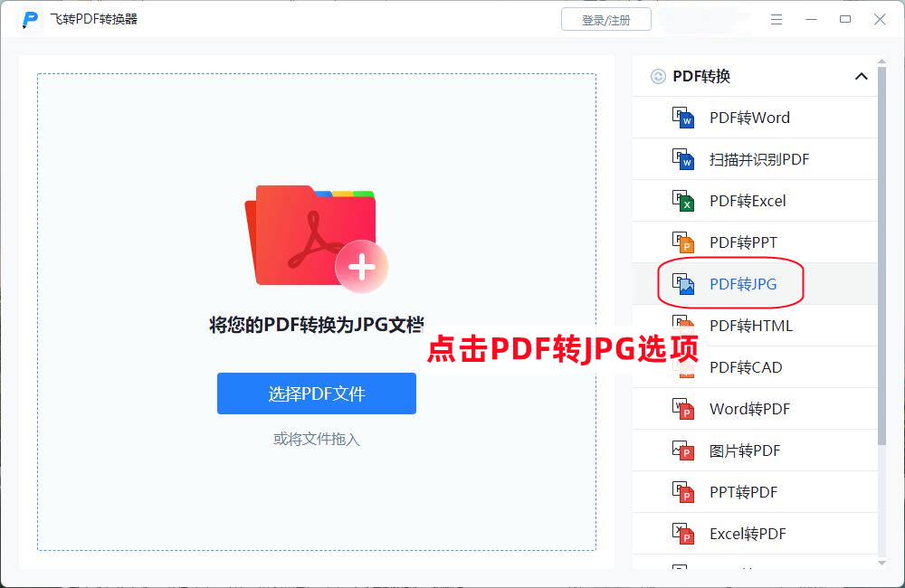Click the Excel转PDF icon
This screenshot has width=905, height=588.
coord(683,534)
